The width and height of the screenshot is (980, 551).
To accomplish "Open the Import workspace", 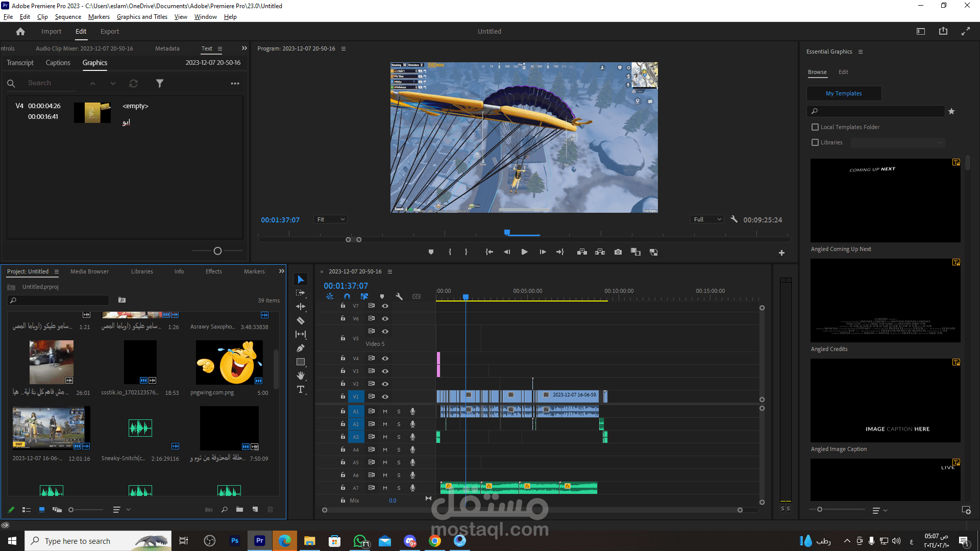I will click(51, 32).
